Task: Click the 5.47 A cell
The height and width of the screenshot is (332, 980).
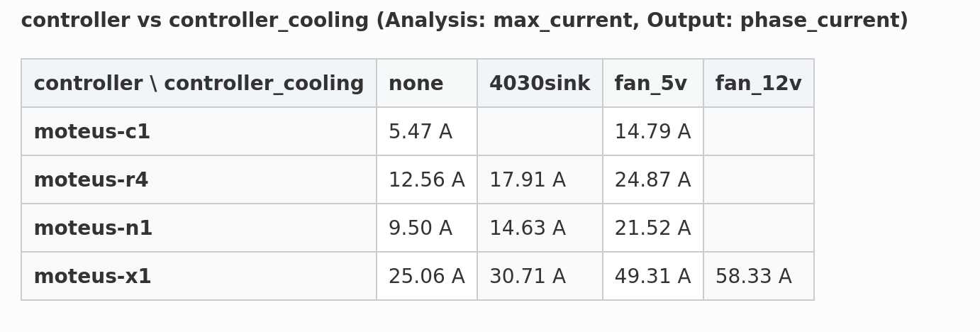Action: click(x=421, y=132)
